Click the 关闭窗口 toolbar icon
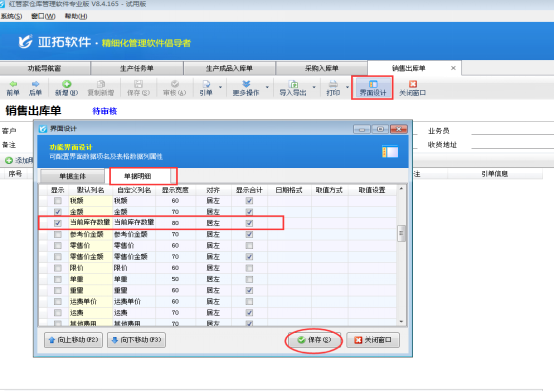 pos(413,84)
